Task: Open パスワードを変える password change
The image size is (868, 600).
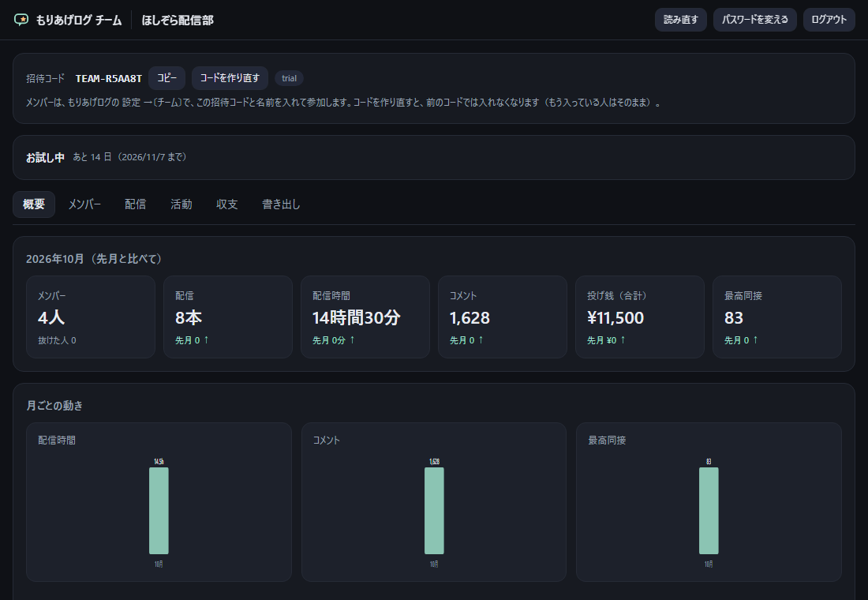Action: (754, 20)
